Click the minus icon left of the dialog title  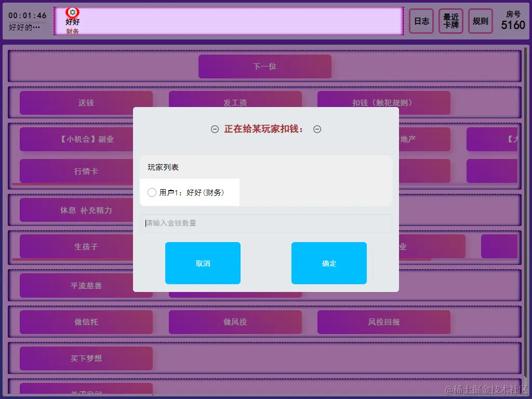215,129
